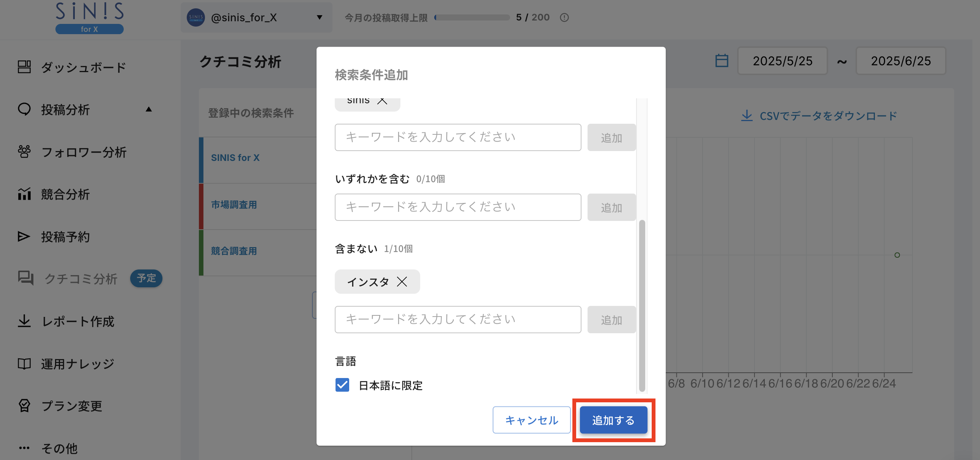Click the download icon for レポート作成
The image size is (980, 460).
pos(24,321)
